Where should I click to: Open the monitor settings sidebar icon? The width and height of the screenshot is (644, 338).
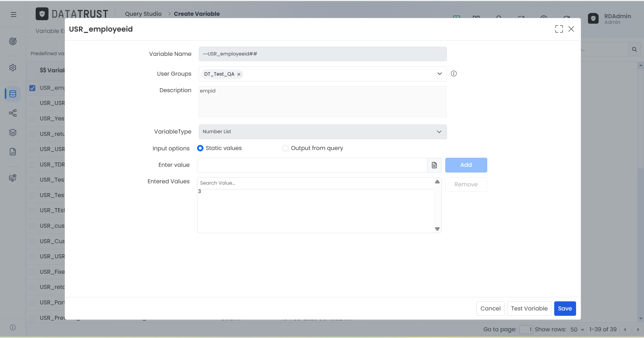pyautogui.click(x=13, y=178)
